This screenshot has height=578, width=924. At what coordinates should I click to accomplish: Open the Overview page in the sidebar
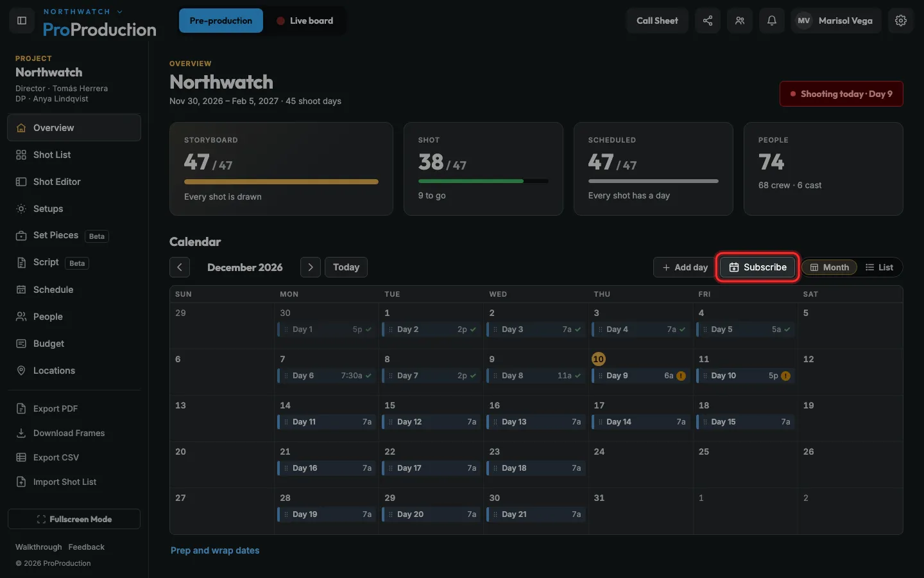coord(74,128)
